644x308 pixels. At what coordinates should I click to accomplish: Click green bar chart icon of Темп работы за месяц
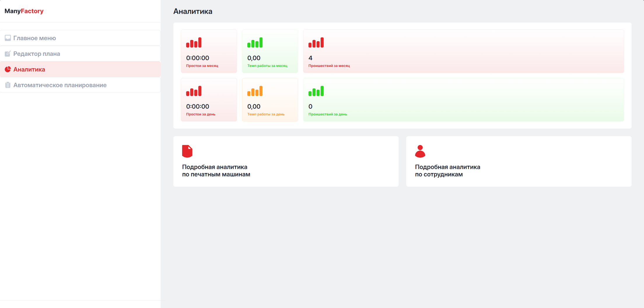(x=255, y=43)
